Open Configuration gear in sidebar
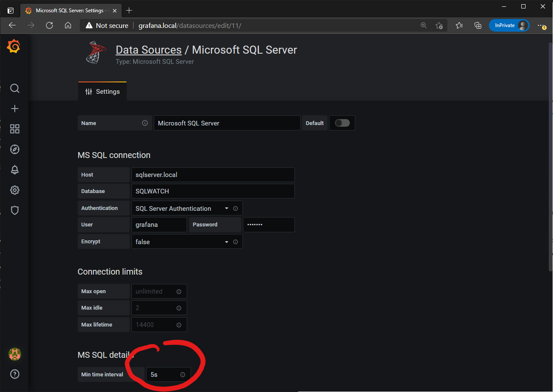This screenshot has height=392, width=553. pos(15,190)
